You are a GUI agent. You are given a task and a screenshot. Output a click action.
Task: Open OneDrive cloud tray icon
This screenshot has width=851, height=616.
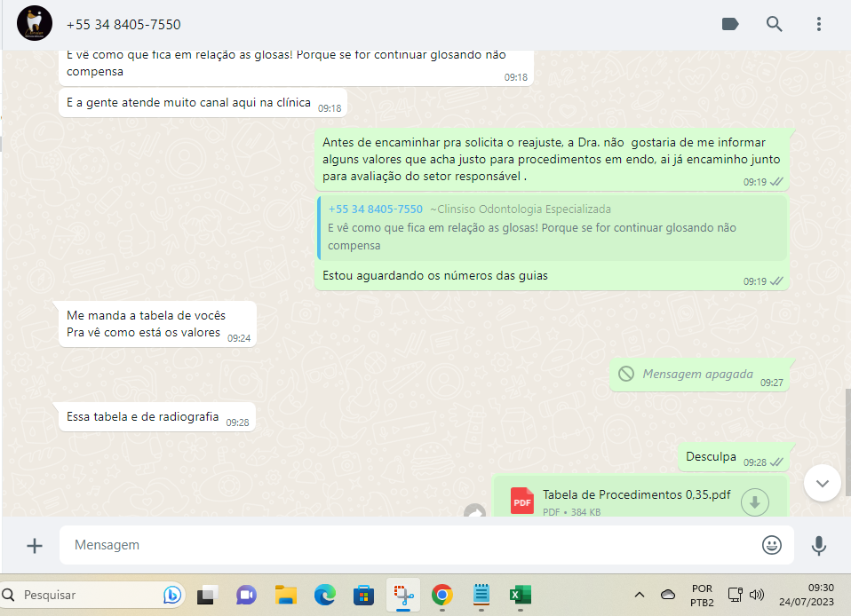(667, 595)
